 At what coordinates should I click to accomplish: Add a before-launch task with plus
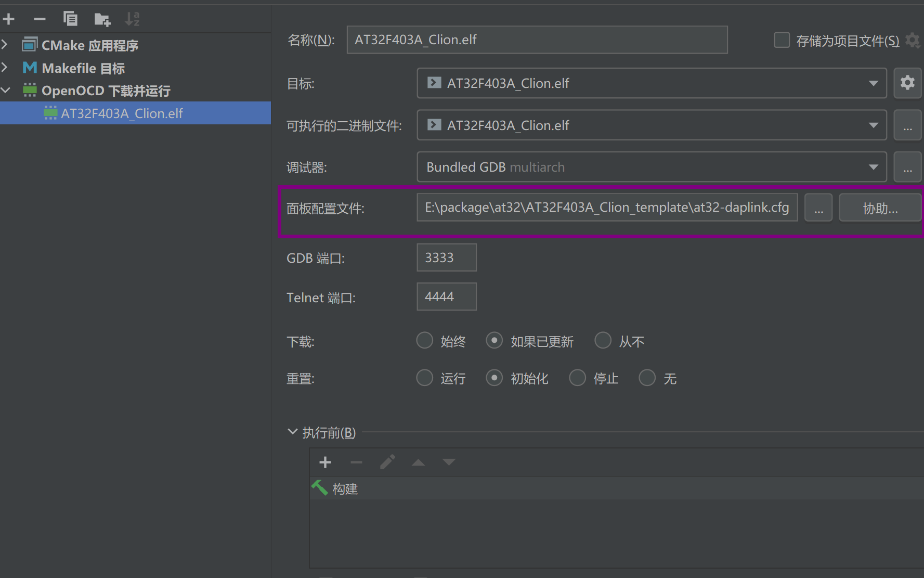(x=326, y=462)
